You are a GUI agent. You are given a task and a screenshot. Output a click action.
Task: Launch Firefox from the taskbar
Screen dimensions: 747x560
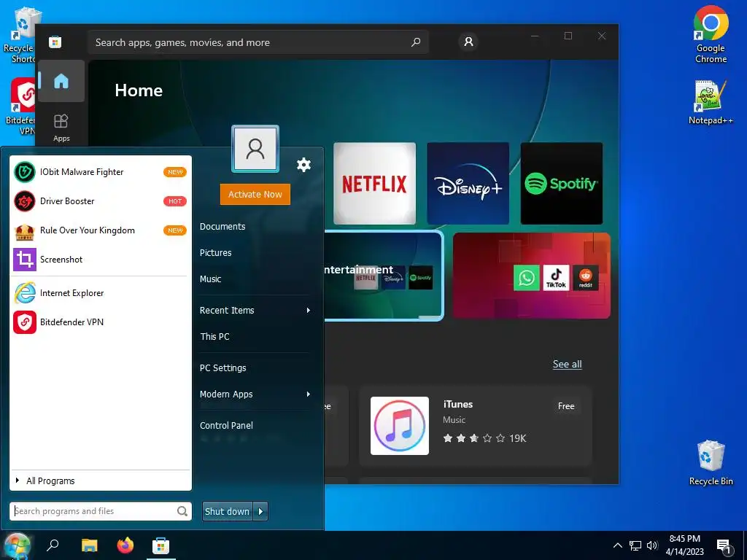click(125, 545)
